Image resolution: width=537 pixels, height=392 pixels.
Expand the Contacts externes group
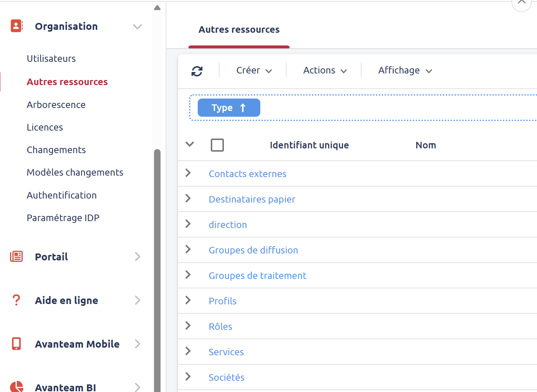pos(188,173)
